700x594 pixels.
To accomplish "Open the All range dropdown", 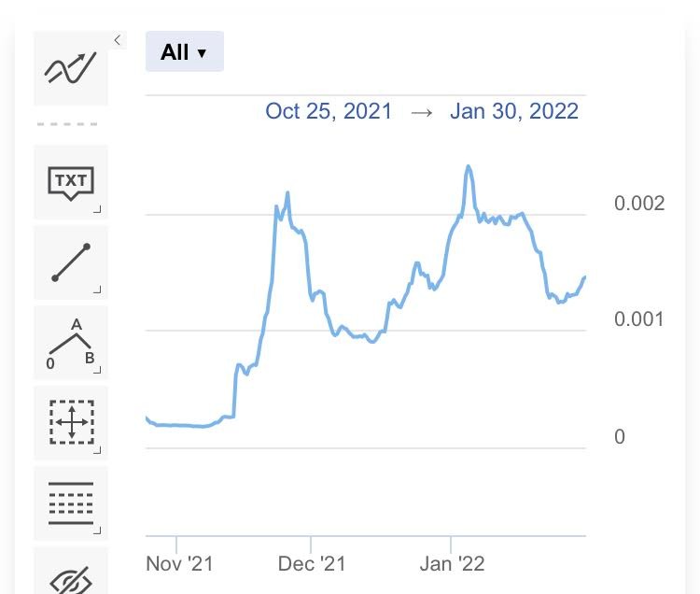I will click(x=185, y=51).
